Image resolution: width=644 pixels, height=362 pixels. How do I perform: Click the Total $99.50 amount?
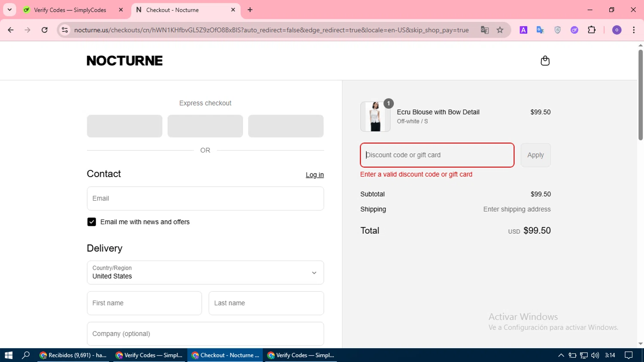(537, 231)
